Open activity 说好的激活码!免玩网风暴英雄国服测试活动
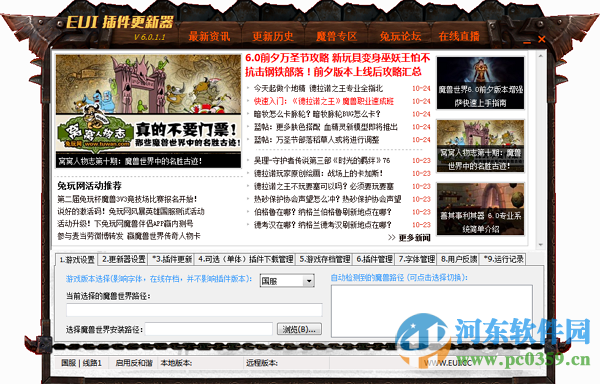This screenshot has width=600, height=384. point(131,212)
